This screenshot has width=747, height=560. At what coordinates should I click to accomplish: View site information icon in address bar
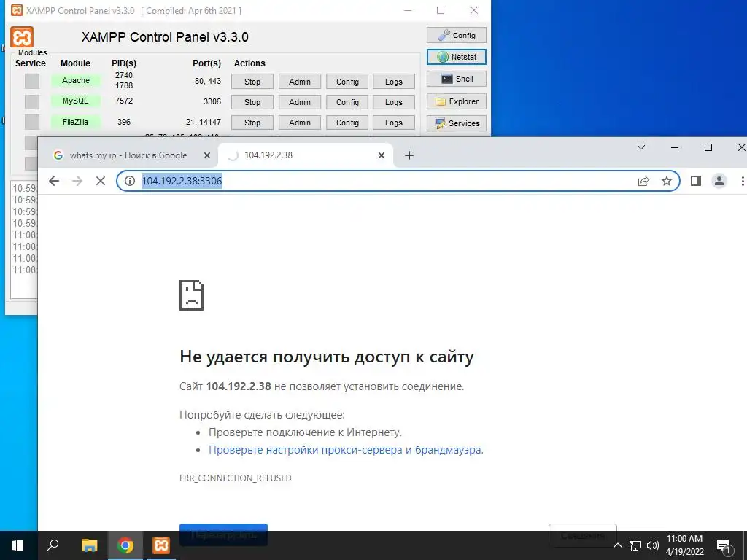click(129, 181)
